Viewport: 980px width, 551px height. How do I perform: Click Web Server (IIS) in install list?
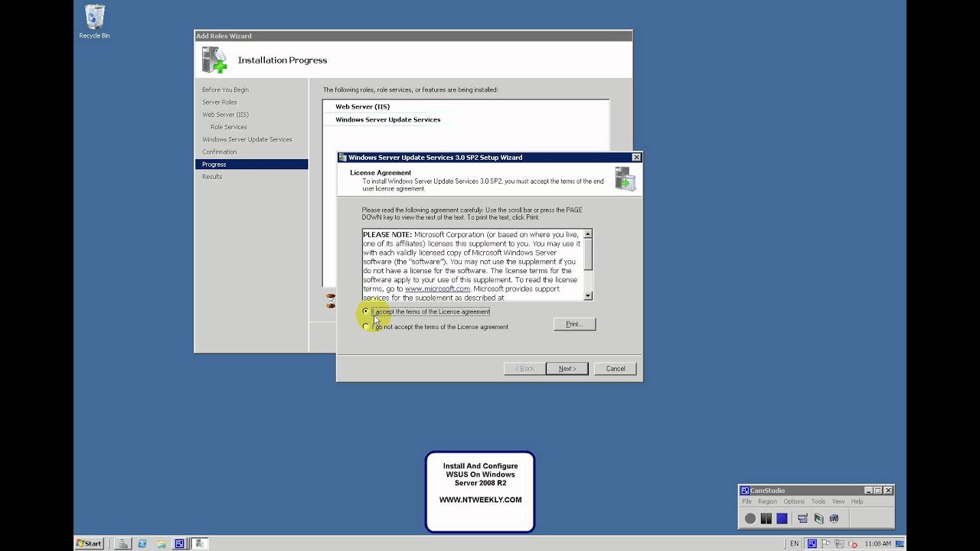(x=362, y=106)
